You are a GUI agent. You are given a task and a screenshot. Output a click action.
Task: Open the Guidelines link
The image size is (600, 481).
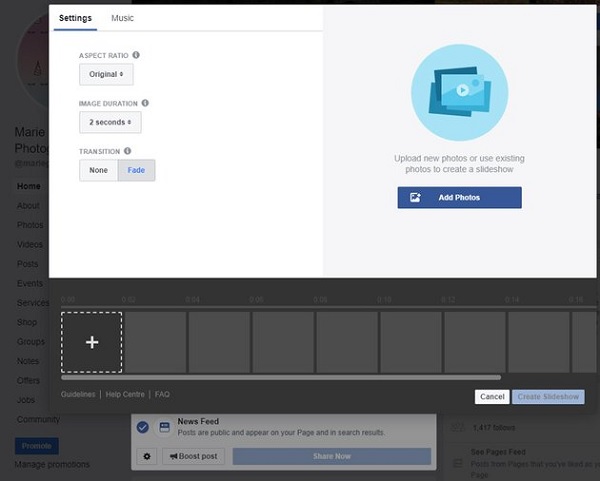point(78,394)
